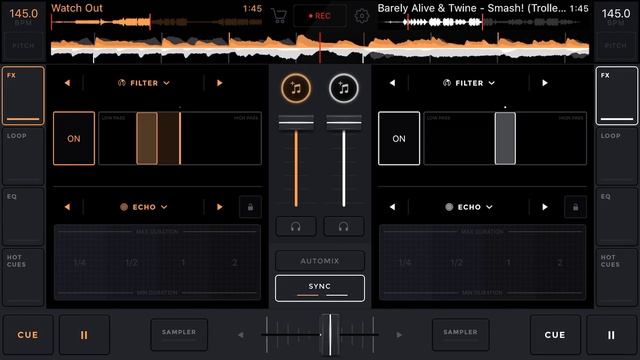Click the Watch Out track title

tap(77, 8)
